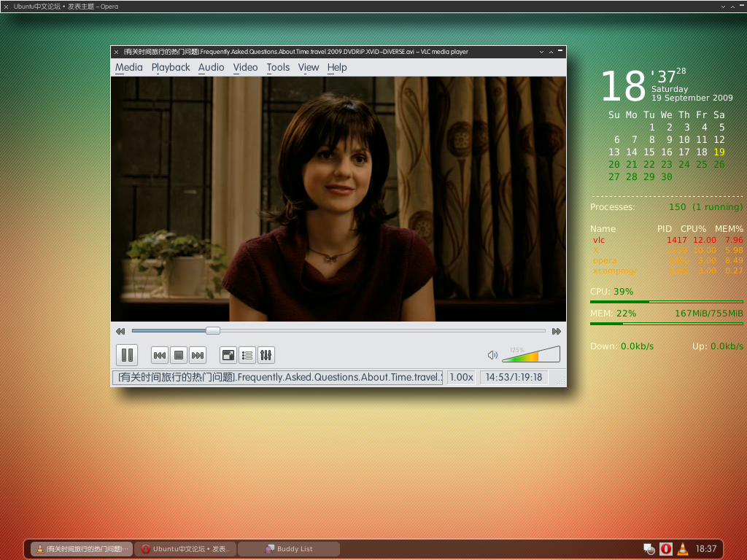Click the Opera tray icon
This screenshot has width=747, height=560.
pyautogui.click(x=666, y=549)
